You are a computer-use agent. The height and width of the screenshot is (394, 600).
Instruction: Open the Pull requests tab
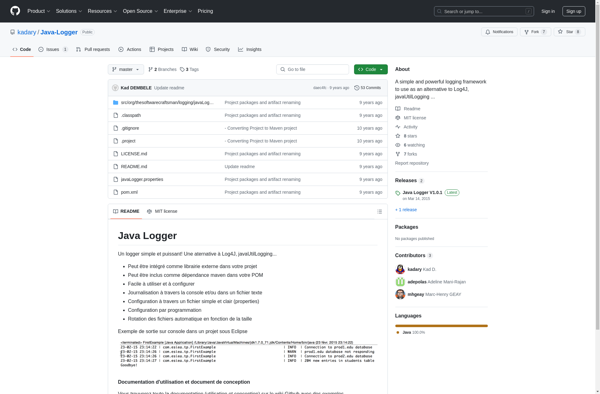[x=93, y=49]
